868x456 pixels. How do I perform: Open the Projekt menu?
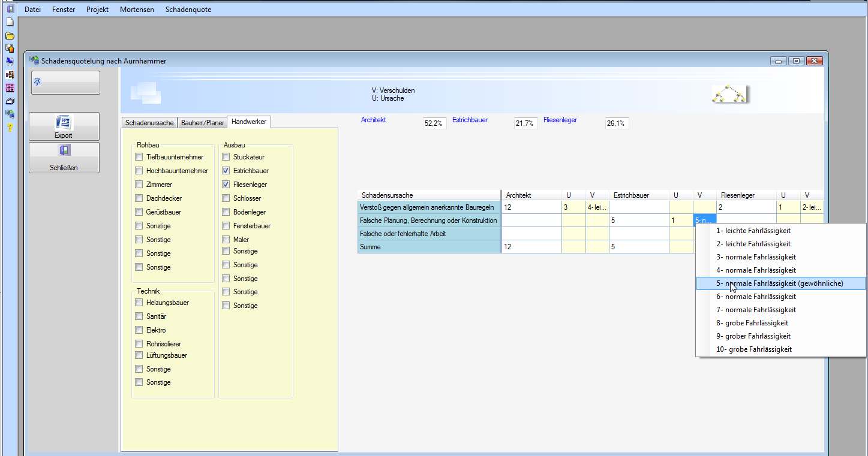click(x=97, y=10)
